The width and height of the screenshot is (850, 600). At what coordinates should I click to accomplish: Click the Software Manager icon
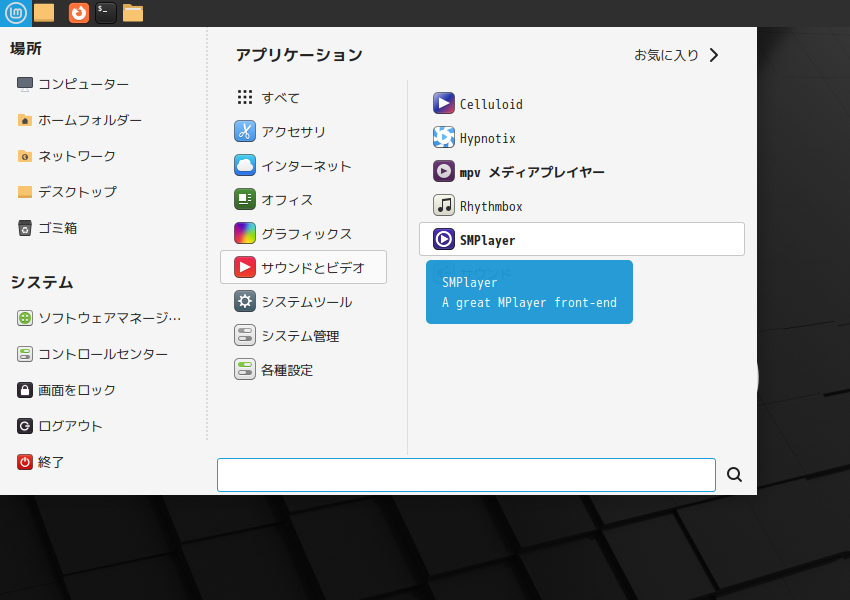click(x=24, y=318)
